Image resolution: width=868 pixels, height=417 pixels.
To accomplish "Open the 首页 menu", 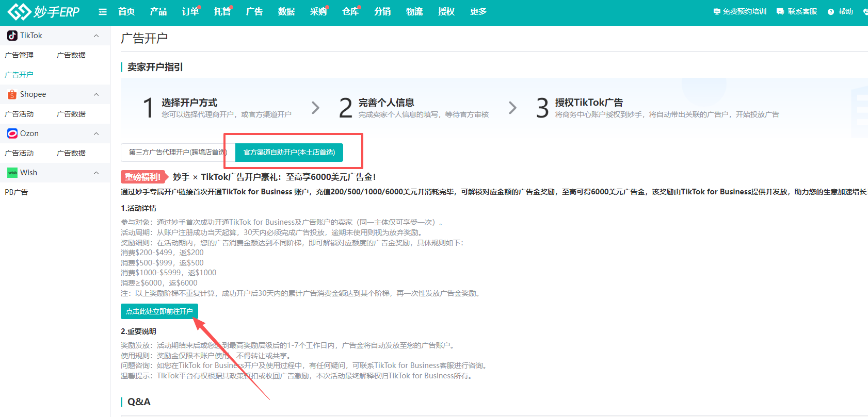I will 126,12.
